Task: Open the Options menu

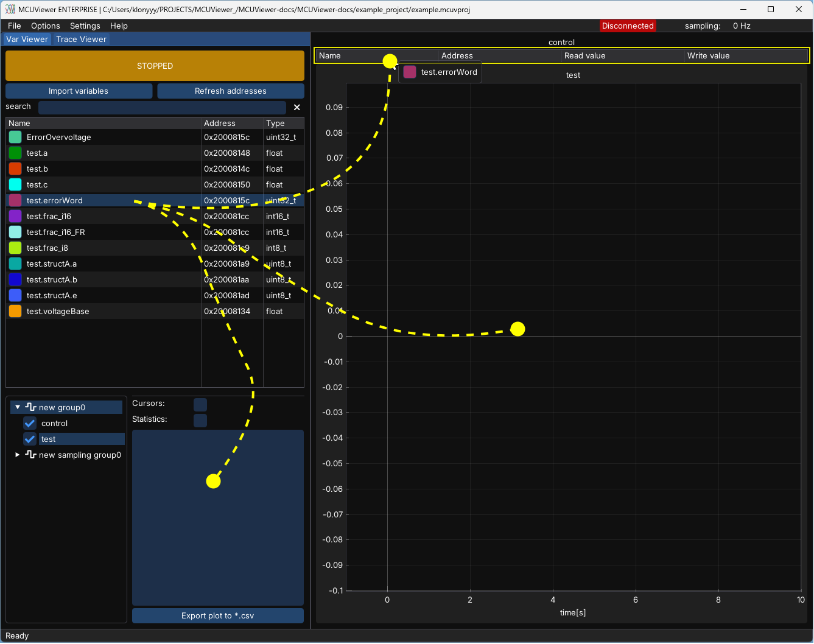Action: 45,26
